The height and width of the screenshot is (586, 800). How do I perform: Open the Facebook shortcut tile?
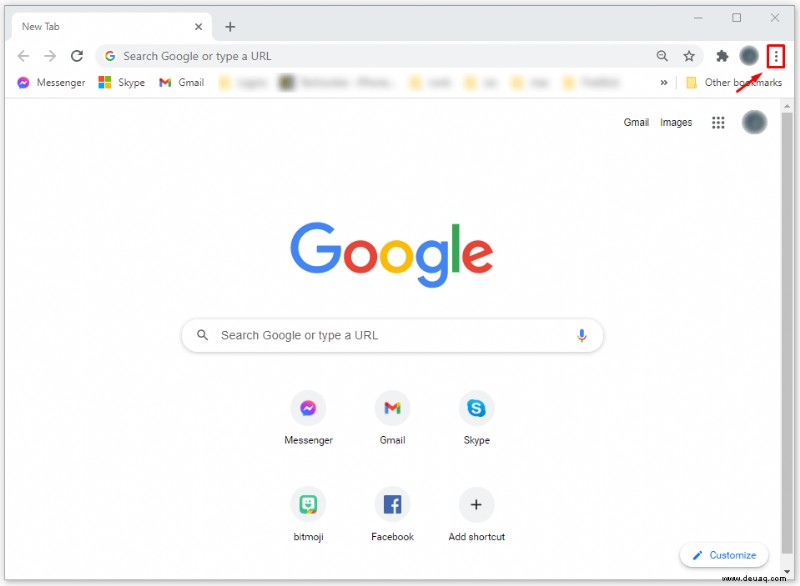(x=392, y=514)
